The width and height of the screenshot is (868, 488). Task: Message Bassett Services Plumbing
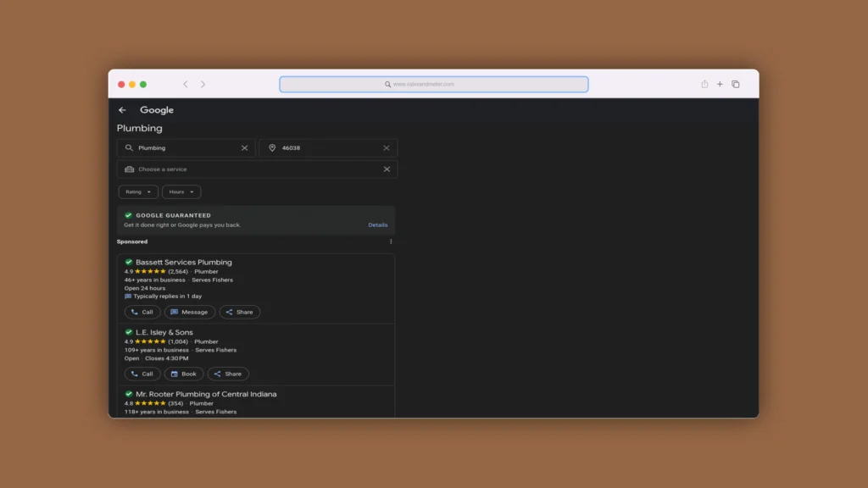tap(189, 312)
